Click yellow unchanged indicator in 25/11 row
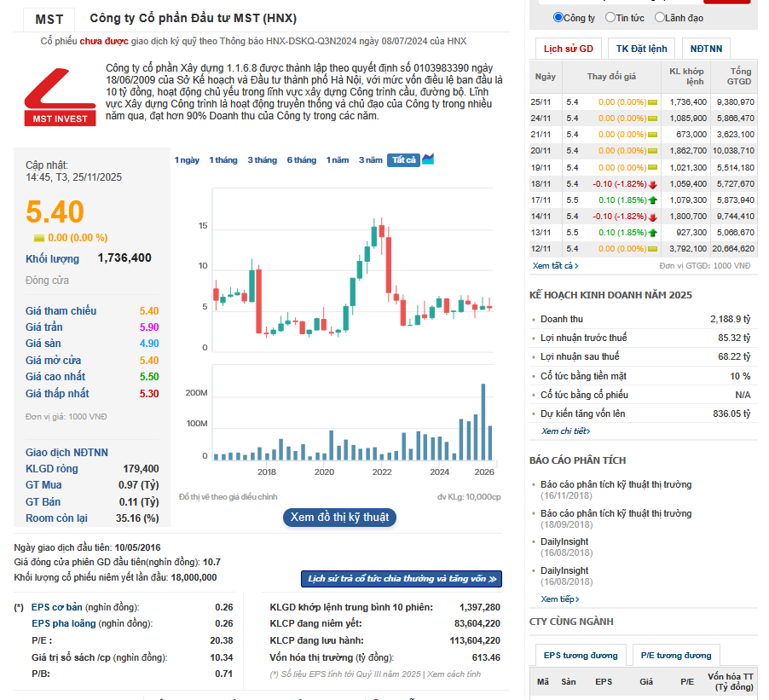Image resolution: width=769 pixels, height=700 pixels. pyautogui.click(x=653, y=102)
